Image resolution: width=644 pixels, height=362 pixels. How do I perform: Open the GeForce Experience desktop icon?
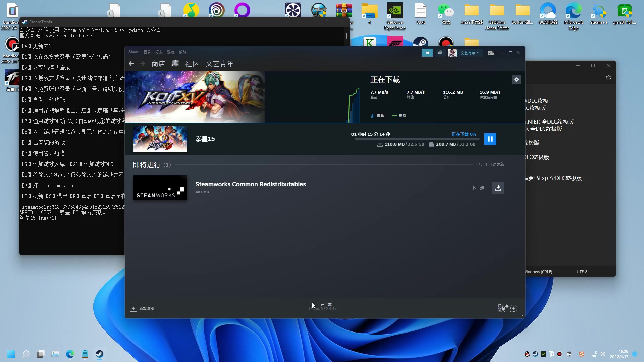(x=395, y=16)
